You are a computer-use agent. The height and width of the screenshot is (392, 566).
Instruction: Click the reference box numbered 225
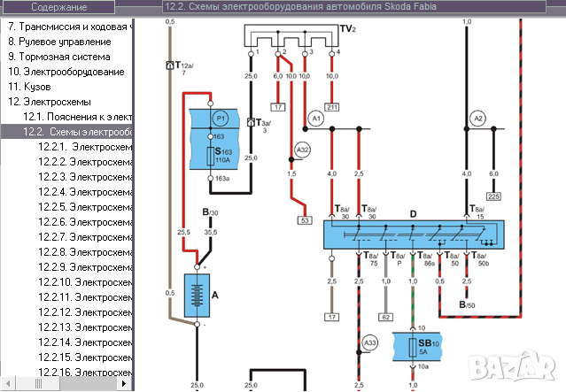[493, 196]
